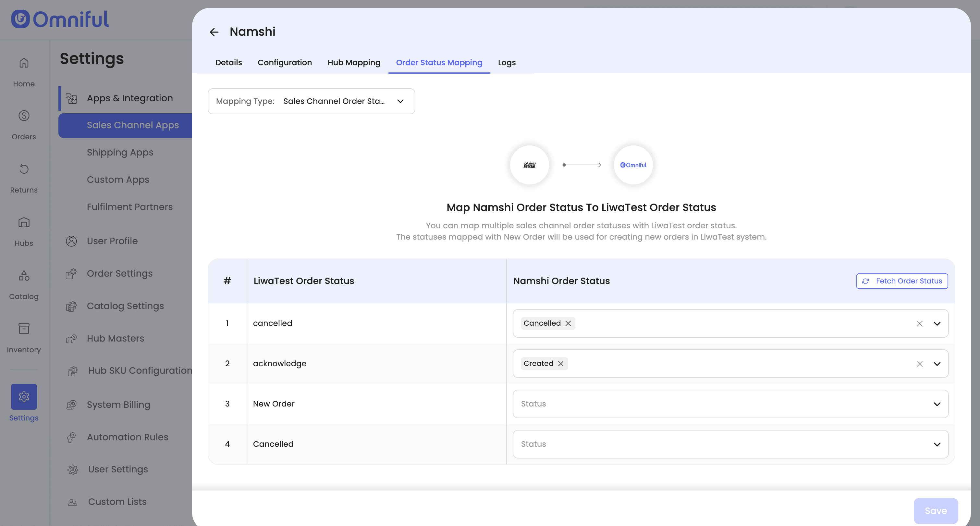The height and width of the screenshot is (526, 980).
Task: Click the back arrow next to Namshi
Action: pos(214,32)
